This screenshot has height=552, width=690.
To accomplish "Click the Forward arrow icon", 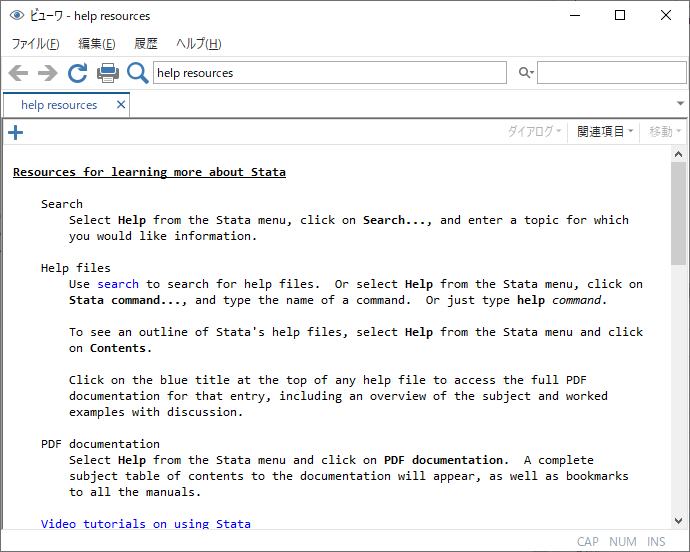I will (48, 73).
